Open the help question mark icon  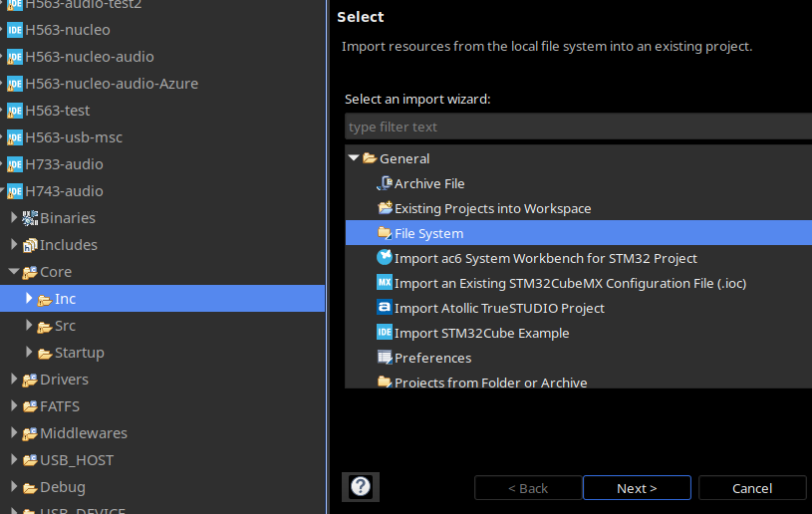coord(361,486)
